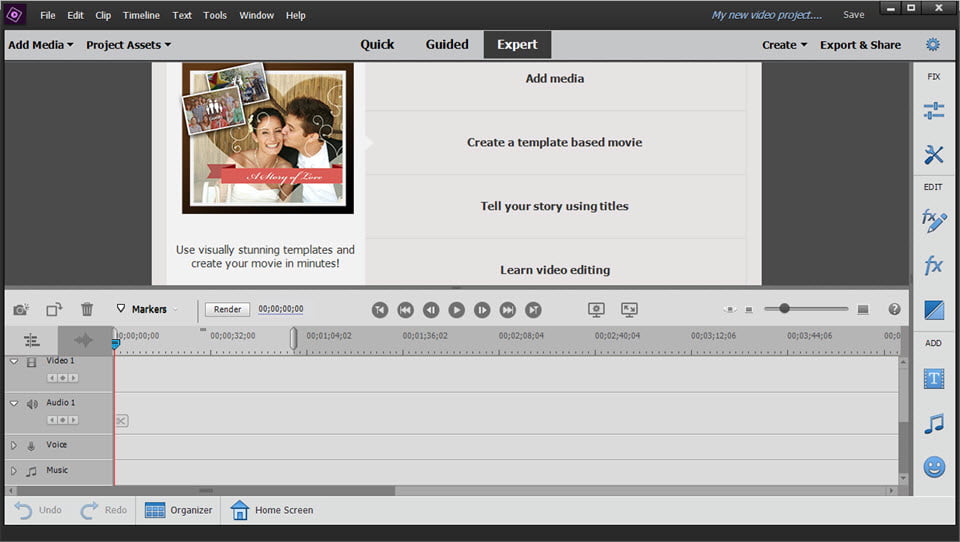The image size is (960, 542).
Task: Go to next keyframe on Audio 1
Action: tap(73, 420)
